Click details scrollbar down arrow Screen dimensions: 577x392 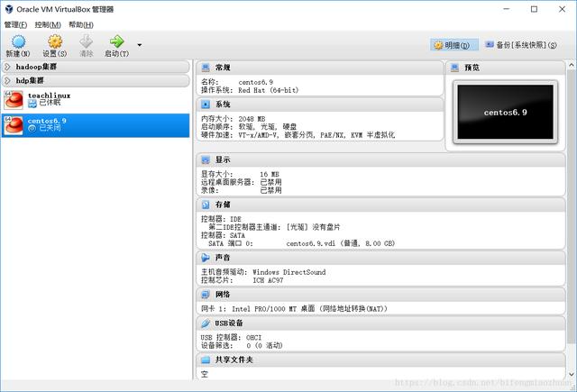pos(571,374)
